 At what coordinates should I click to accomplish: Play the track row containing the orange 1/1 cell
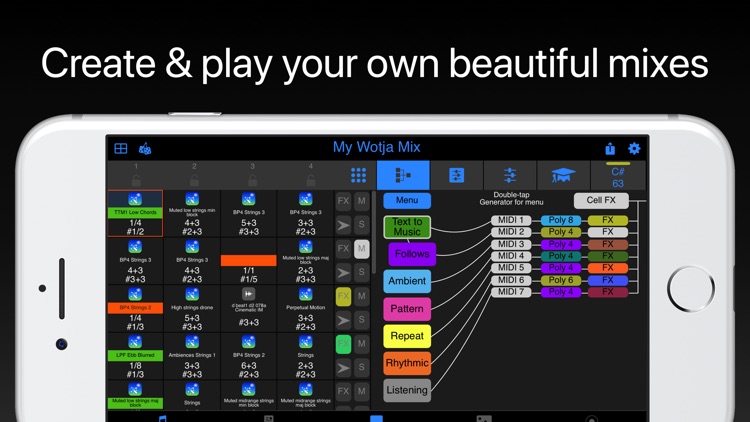click(x=343, y=273)
